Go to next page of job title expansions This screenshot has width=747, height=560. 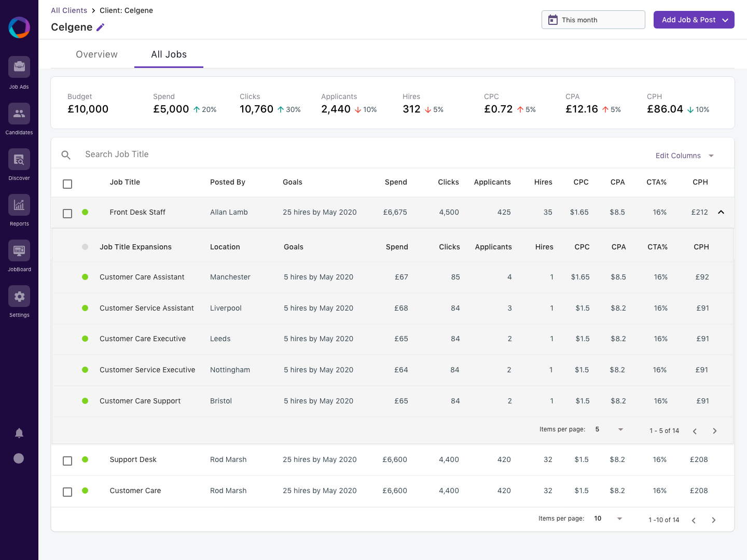(714, 431)
